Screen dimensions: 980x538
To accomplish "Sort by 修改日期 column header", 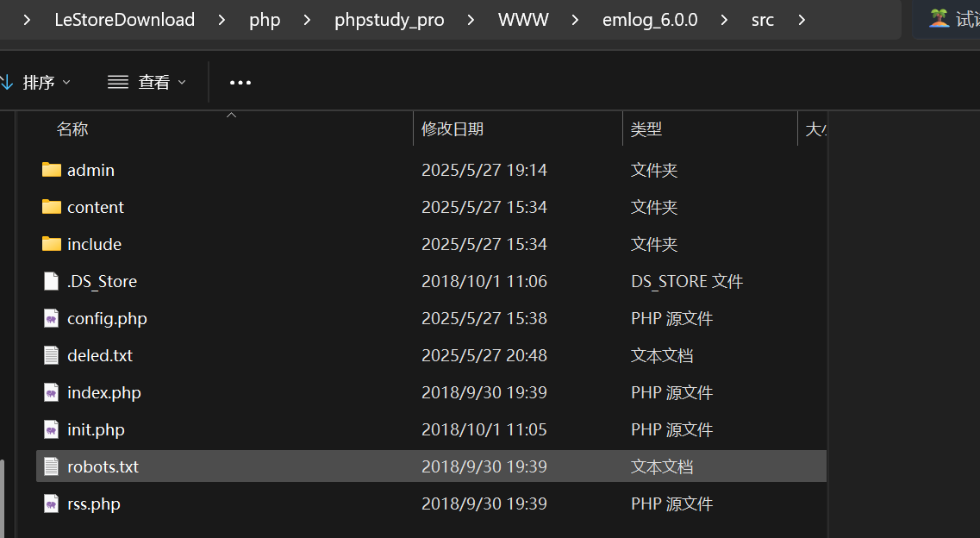I will tap(453, 129).
